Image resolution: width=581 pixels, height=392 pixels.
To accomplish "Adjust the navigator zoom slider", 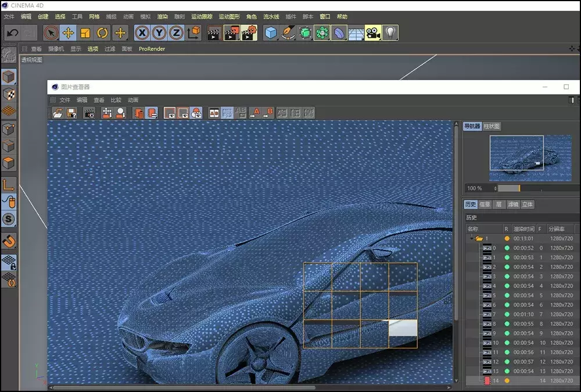I will (519, 188).
